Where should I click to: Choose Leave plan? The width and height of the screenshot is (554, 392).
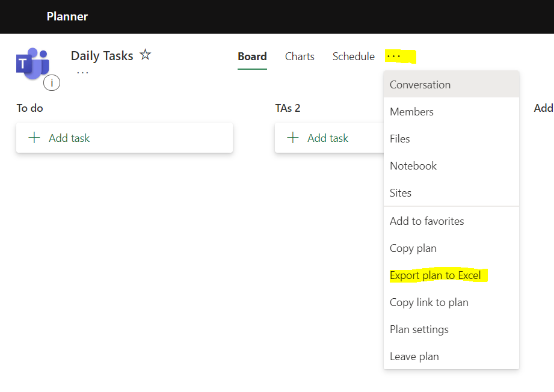point(451,357)
